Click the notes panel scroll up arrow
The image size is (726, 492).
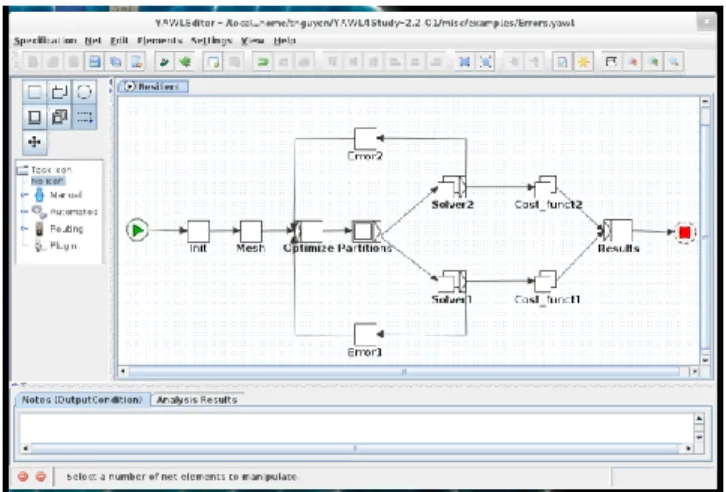click(699, 419)
